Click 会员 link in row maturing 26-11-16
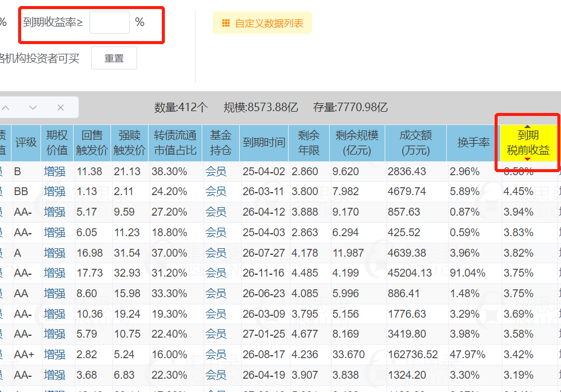This screenshot has width=561, height=392. point(216,273)
